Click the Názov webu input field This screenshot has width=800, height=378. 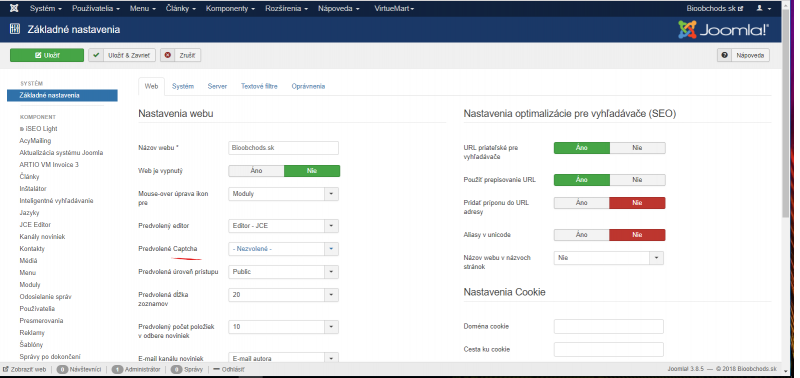point(284,148)
